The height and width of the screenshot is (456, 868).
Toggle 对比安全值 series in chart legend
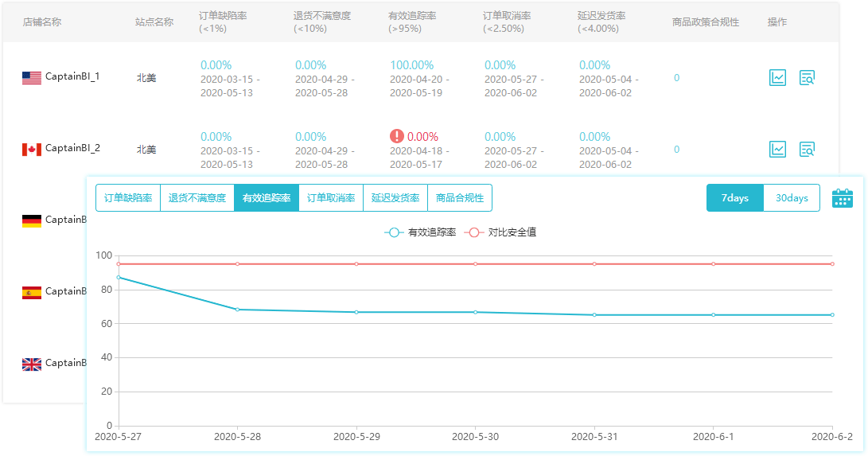pyautogui.click(x=502, y=232)
